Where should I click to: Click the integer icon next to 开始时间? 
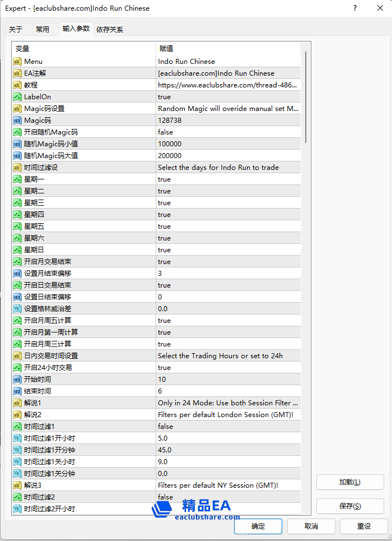17,380
